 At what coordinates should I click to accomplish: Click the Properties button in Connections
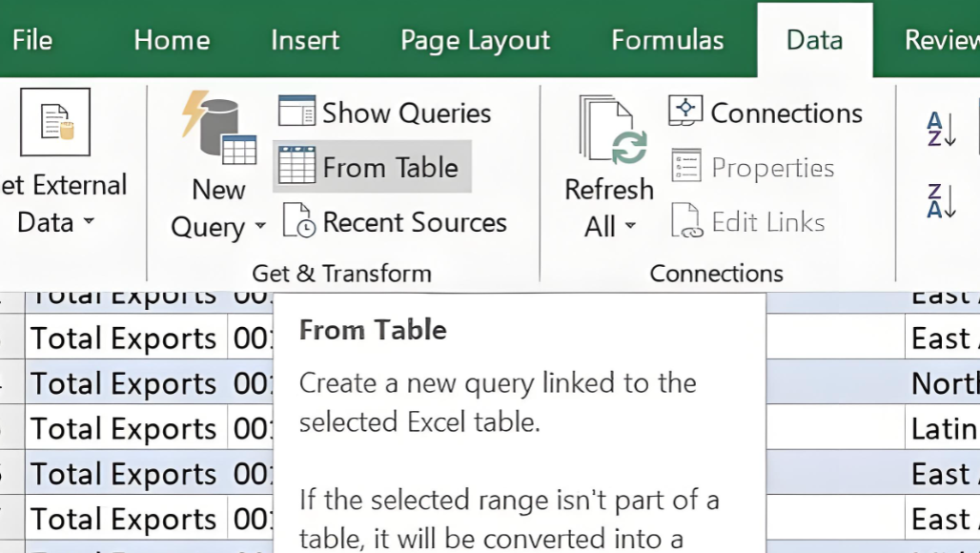pyautogui.click(x=753, y=168)
